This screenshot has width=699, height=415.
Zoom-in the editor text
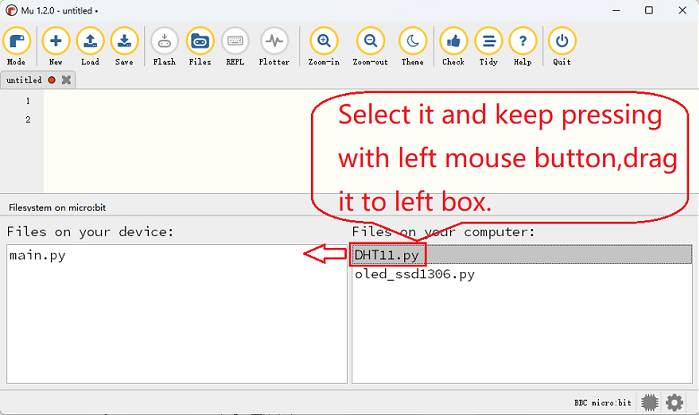(324, 46)
